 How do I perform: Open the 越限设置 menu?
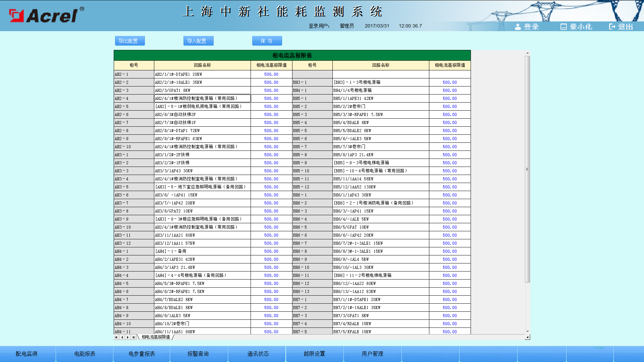[314, 354]
